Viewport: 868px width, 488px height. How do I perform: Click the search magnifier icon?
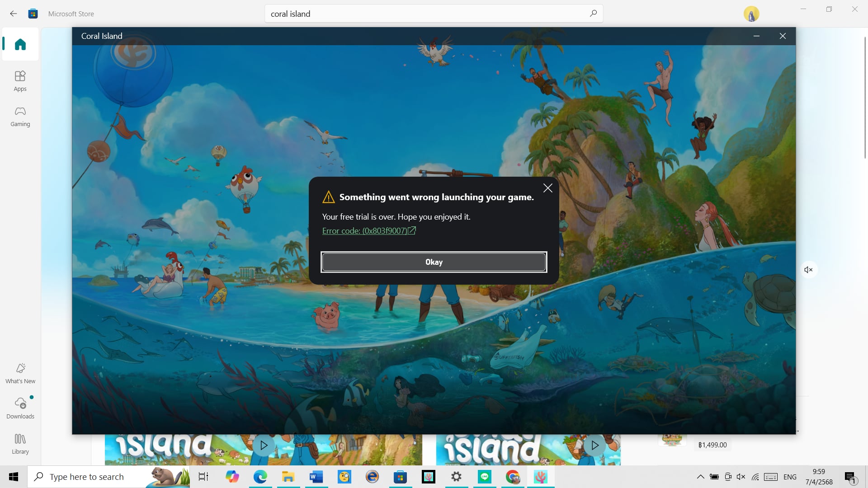coord(593,14)
